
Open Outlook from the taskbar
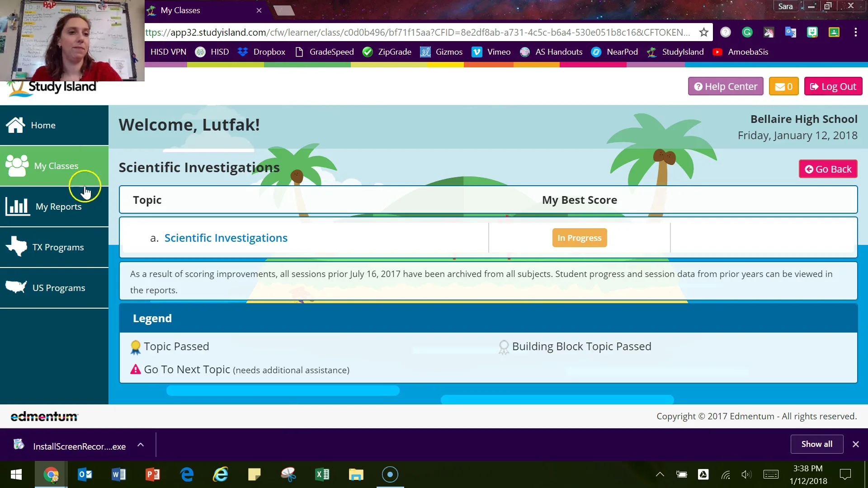[85, 474]
